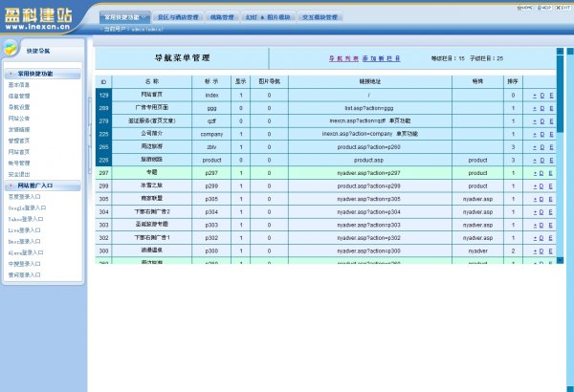Click D (delete) for the p305 row
The image size is (574, 392).
coord(542,199)
